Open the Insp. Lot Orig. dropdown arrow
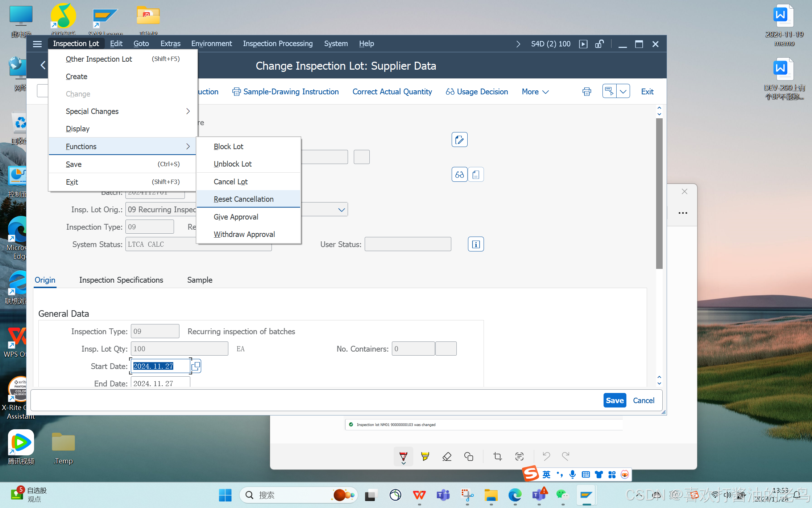The width and height of the screenshot is (812, 508). pyautogui.click(x=341, y=210)
